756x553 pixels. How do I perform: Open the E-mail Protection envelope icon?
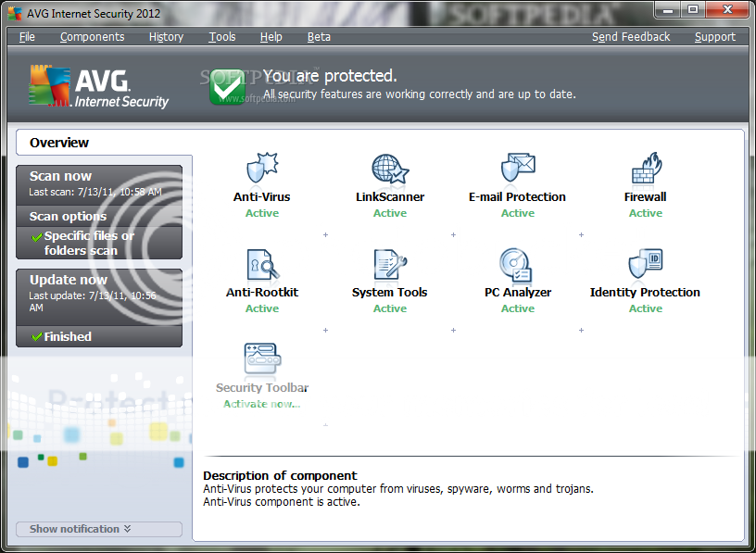pyautogui.click(x=518, y=167)
